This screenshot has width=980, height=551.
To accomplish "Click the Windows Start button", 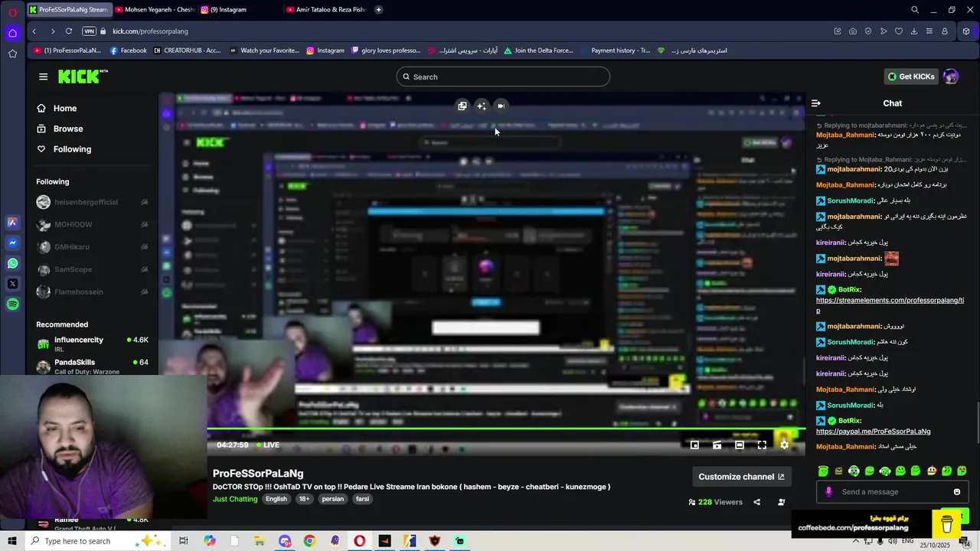I will pyautogui.click(x=11, y=541).
